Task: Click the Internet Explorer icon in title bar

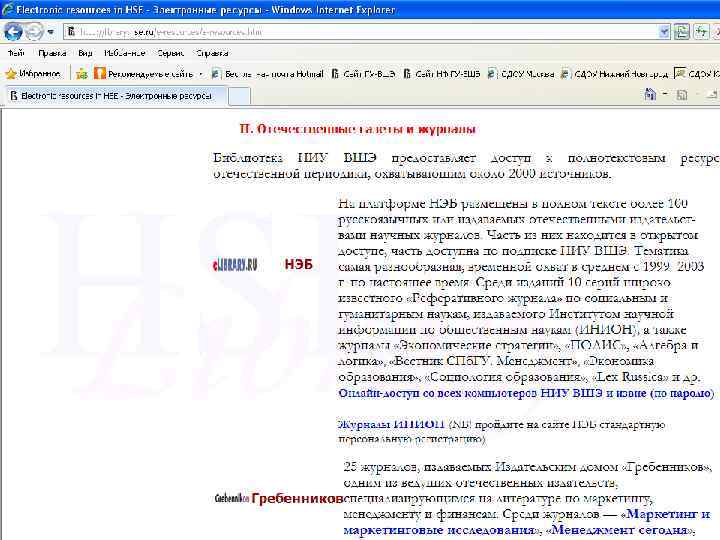Action: point(7,9)
